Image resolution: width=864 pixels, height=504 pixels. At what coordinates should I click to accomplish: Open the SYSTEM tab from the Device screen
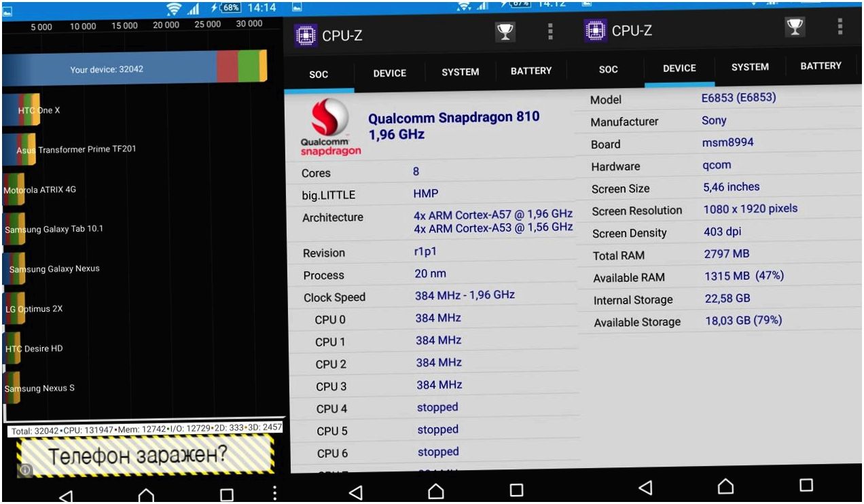[x=751, y=67]
